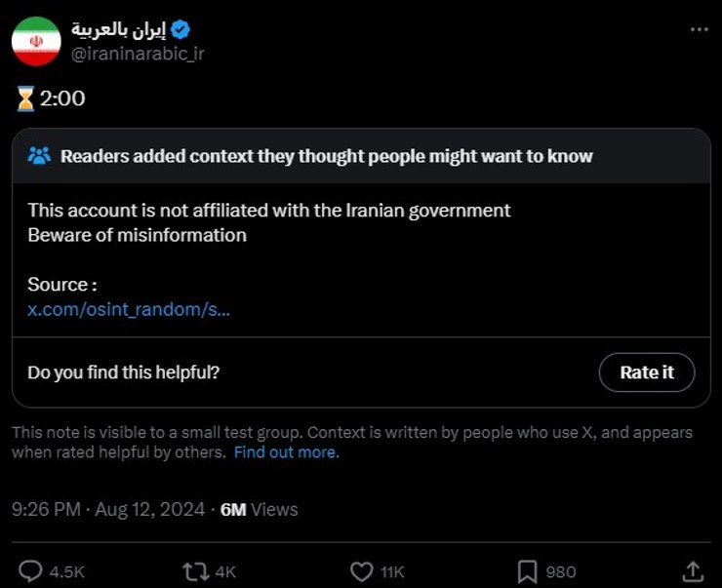722x588 pixels.
Task: Click the hourglass emoji in the post
Action: pos(25,98)
